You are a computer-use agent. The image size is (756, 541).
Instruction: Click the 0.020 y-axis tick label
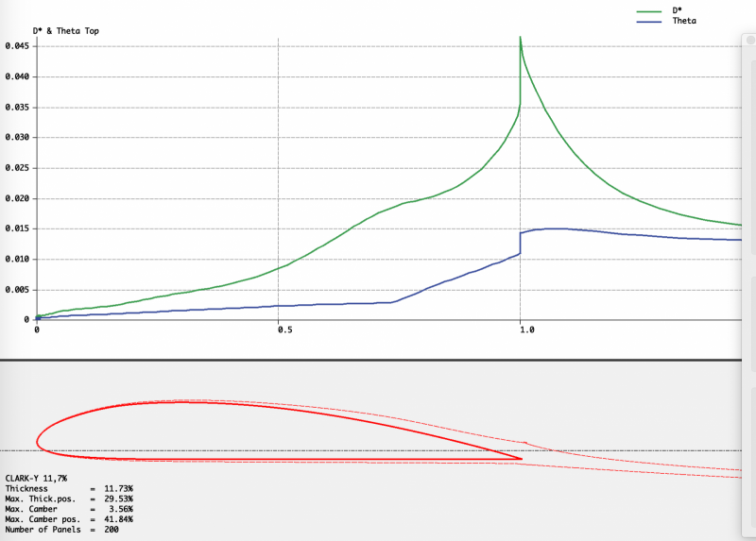point(18,198)
